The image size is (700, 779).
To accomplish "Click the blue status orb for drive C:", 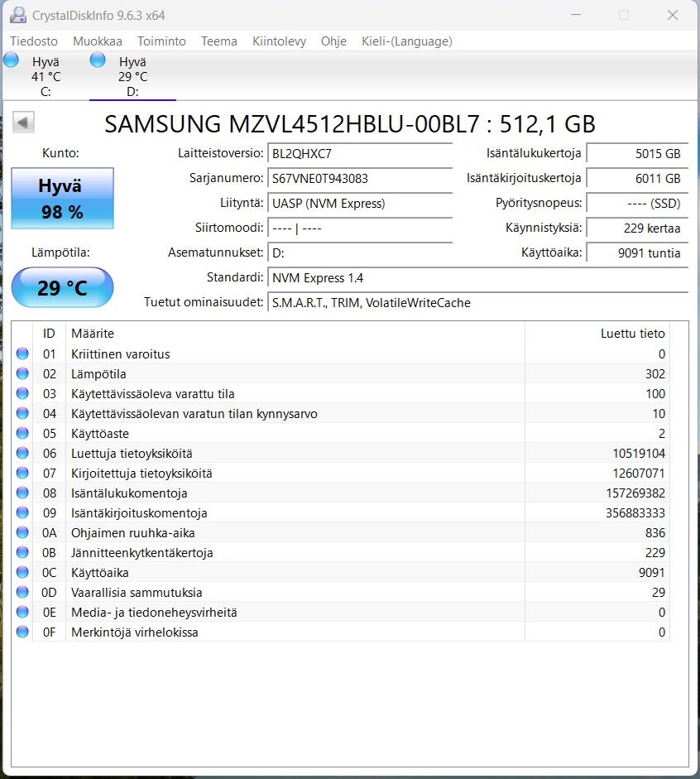I will [x=11, y=60].
